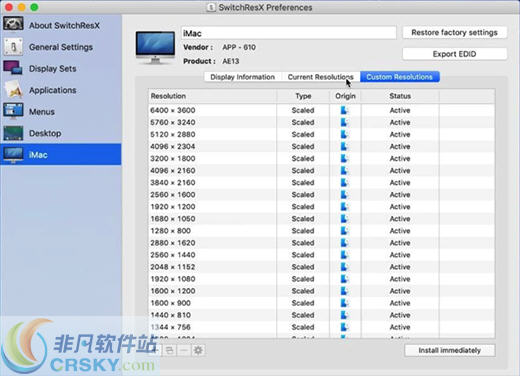Viewport: 520px width, 376px height.
Task: Select the Applications sidebar icon
Action: [x=13, y=90]
